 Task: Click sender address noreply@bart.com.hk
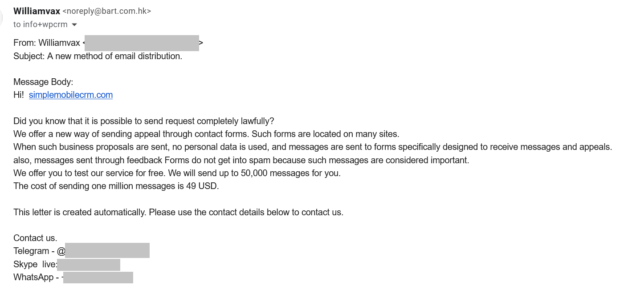coord(107,11)
